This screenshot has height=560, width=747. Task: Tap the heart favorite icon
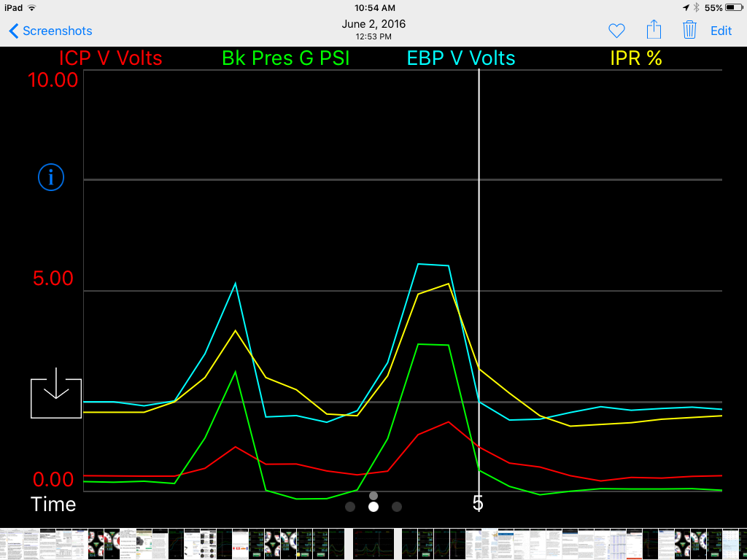(616, 31)
